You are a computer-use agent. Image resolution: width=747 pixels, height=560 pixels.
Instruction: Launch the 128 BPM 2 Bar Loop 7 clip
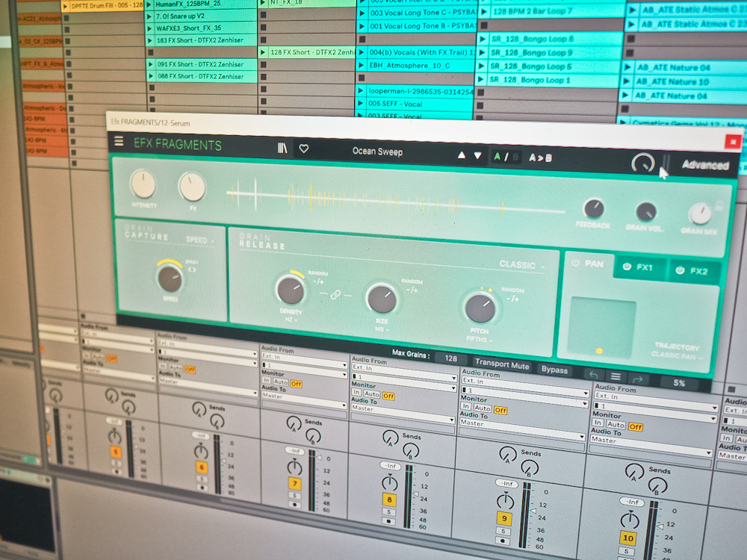485,11
